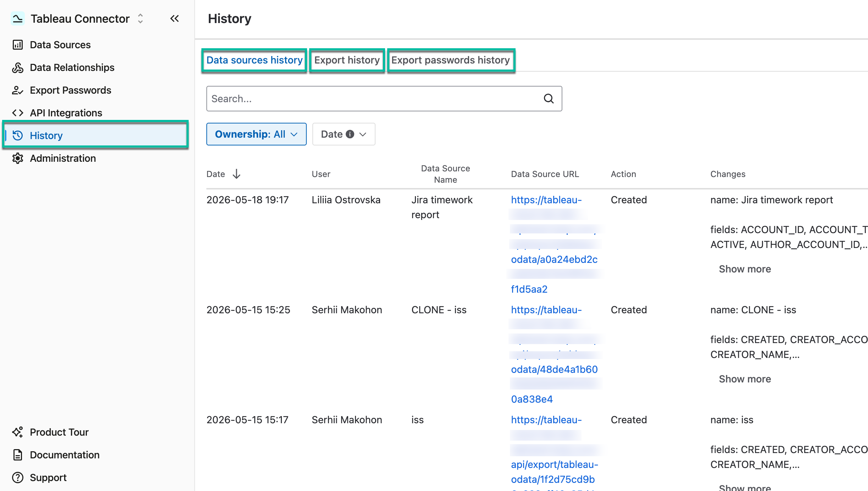
Task: Click the Data Relationships webhook icon
Action: pos(17,67)
